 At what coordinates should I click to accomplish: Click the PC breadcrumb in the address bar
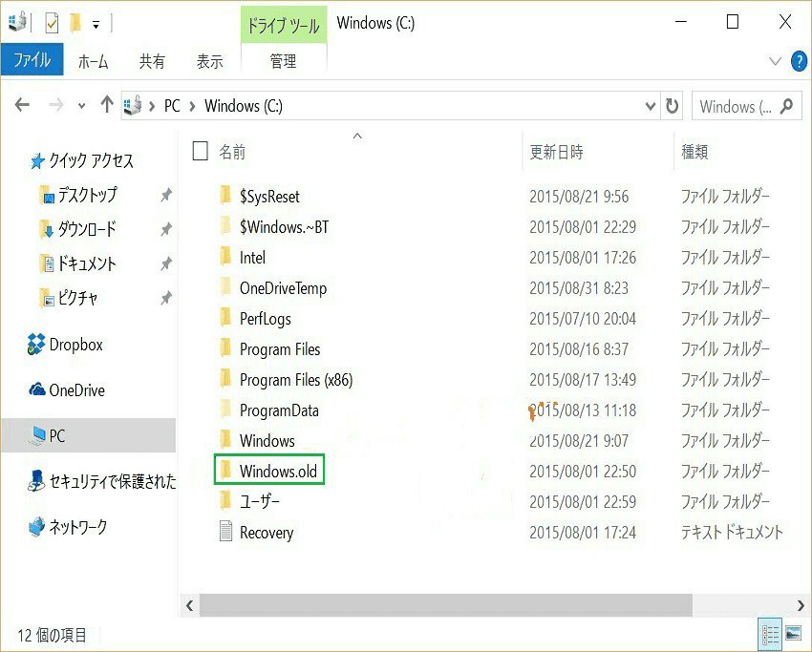tap(172, 106)
